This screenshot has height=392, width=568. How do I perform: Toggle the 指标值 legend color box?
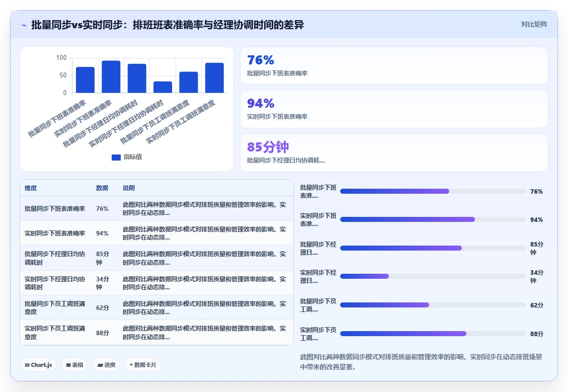tap(116, 157)
